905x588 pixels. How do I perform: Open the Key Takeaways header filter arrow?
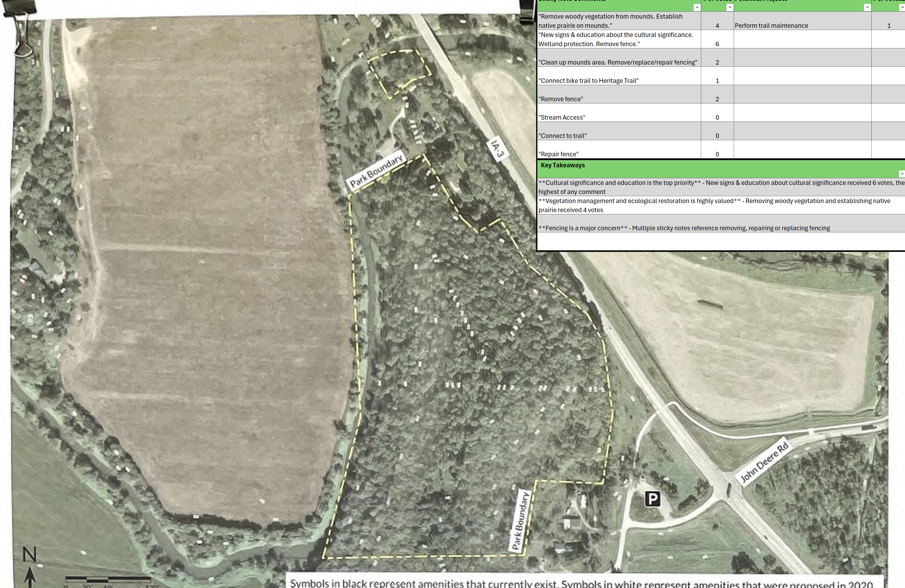click(902, 174)
